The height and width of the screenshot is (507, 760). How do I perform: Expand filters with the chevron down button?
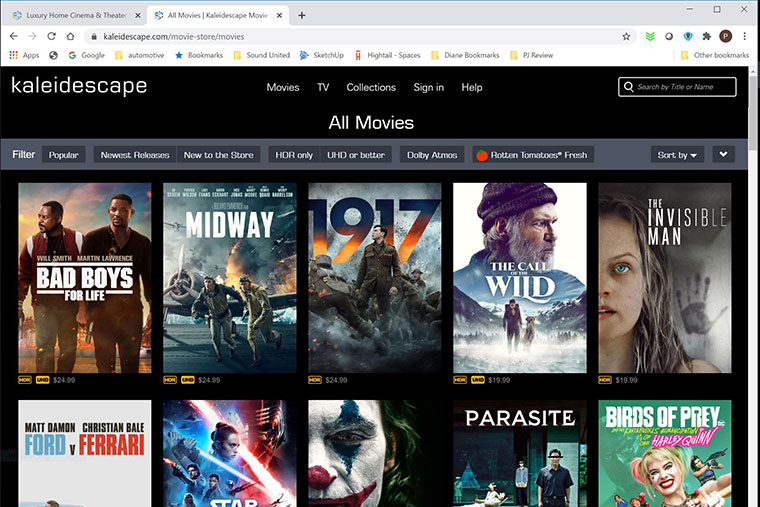coord(722,155)
